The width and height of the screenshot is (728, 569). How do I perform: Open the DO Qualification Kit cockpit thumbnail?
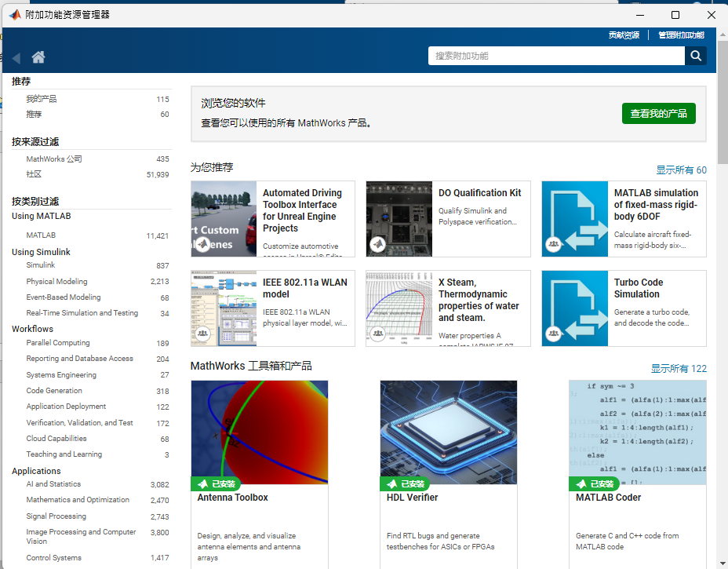[x=399, y=219]
